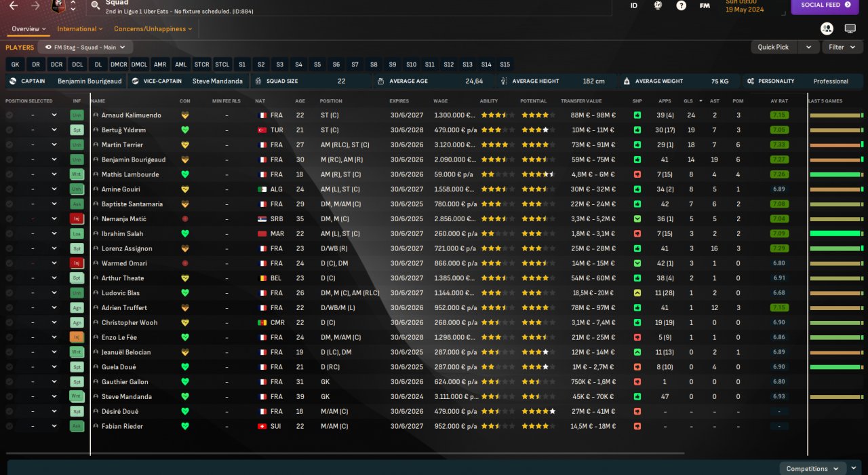Click the search magnifier icon
868x475 pixels.
[x=96, y=5]
